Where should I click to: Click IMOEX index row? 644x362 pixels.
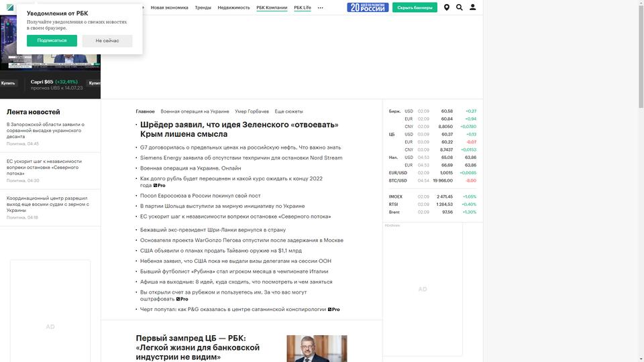pos(433,196)
